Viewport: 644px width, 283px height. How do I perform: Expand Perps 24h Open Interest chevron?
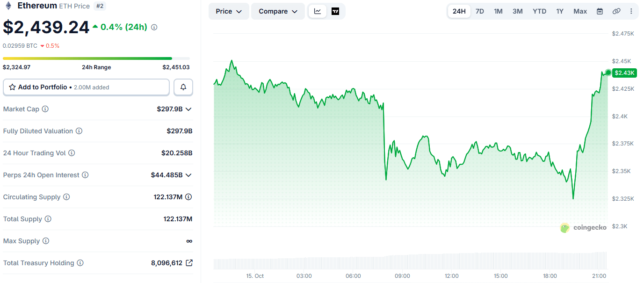(x=188, y=175)
